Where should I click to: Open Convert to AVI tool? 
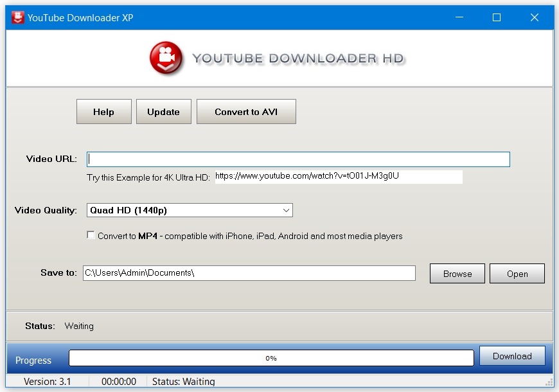pyautogui.click(x=246, y=112)
